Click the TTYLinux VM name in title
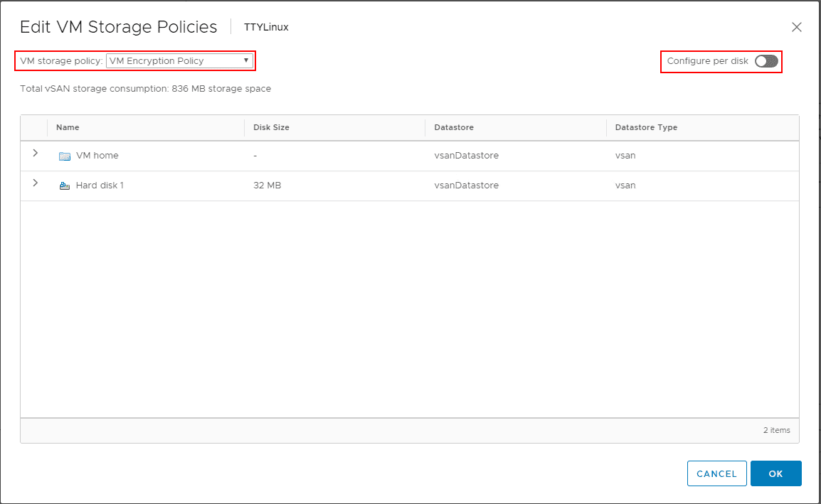This screenshot has height=504, width=821. (x=266, y=28)
